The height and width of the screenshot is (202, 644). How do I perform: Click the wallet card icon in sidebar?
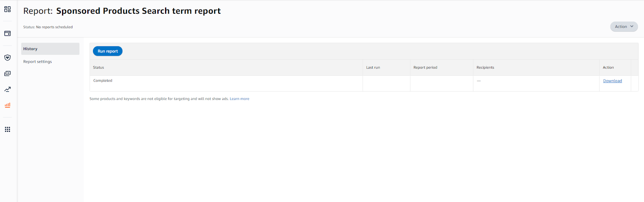[x=7, y=33]
